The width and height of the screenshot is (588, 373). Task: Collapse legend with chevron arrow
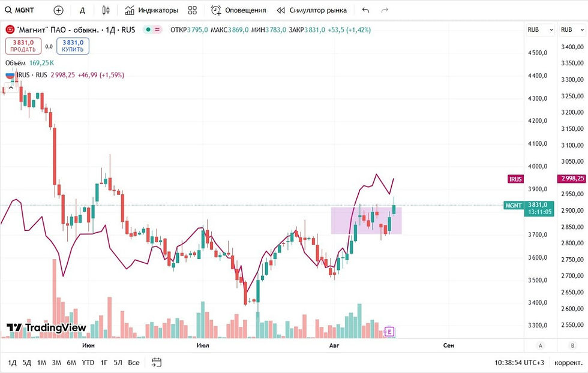[x=11, y=88]
